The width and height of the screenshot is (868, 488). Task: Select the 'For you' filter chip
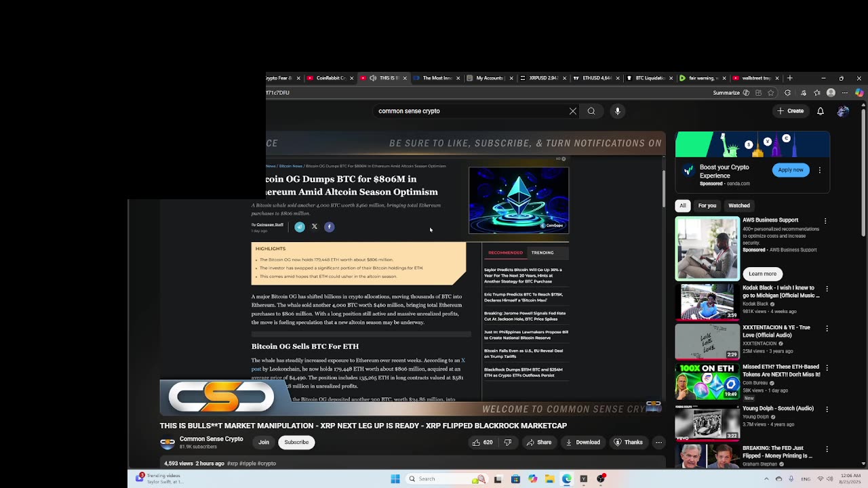[x=707, y=205]
